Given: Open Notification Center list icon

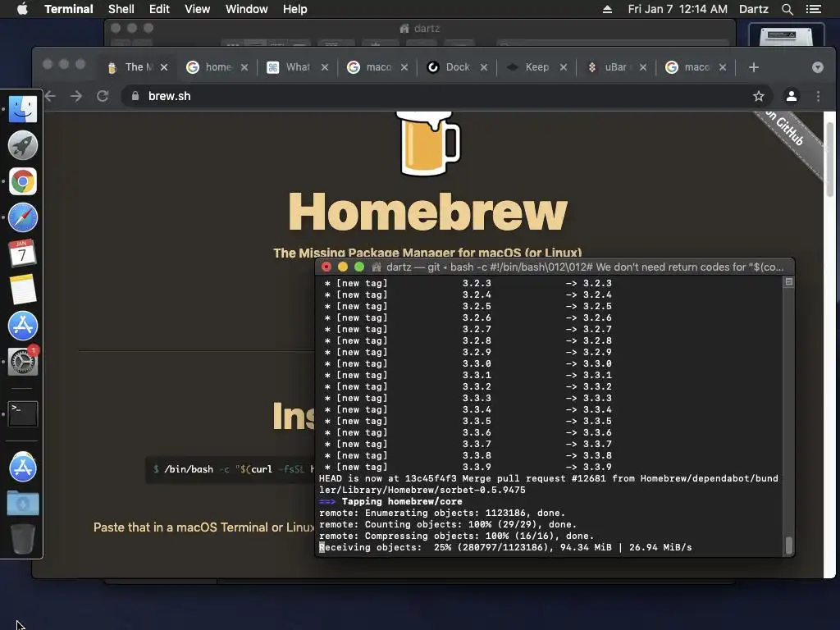Looking at the screenshot, I should click(813, 9).
